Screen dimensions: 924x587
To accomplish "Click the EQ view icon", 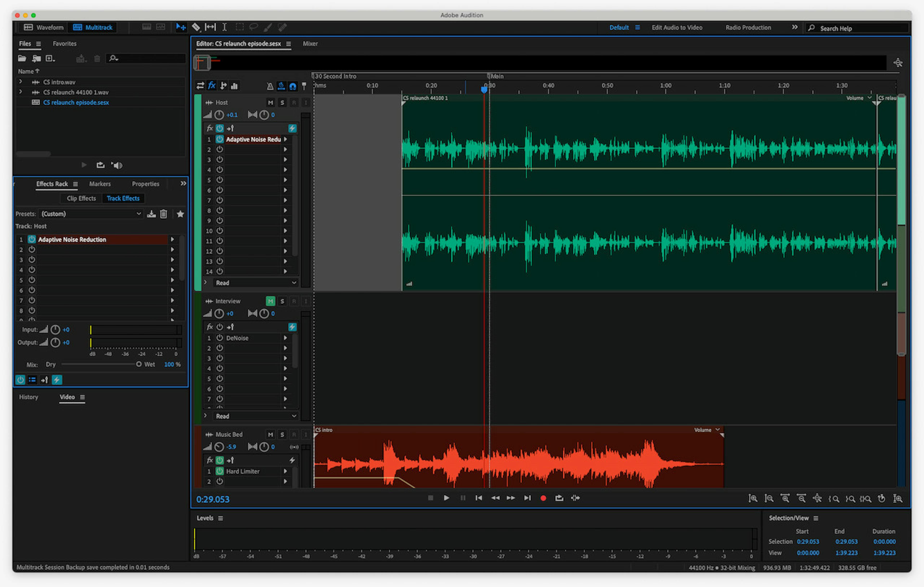I will click(x=234, y=86).
